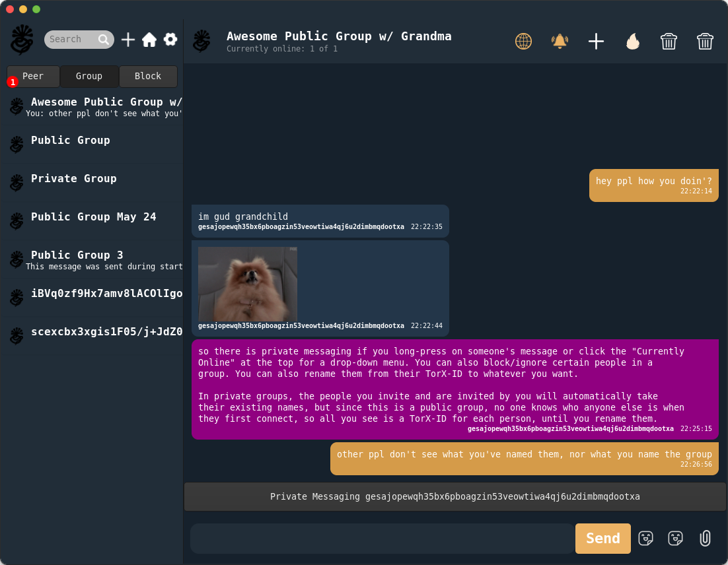728x565 pixels.
Task: Toggle the notification bell for this group
Action: 560,42
